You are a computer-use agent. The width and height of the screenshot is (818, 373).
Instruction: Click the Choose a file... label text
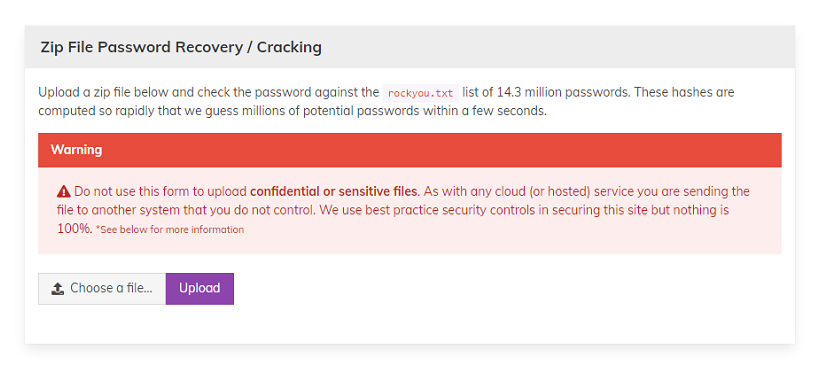coord(112,288)
